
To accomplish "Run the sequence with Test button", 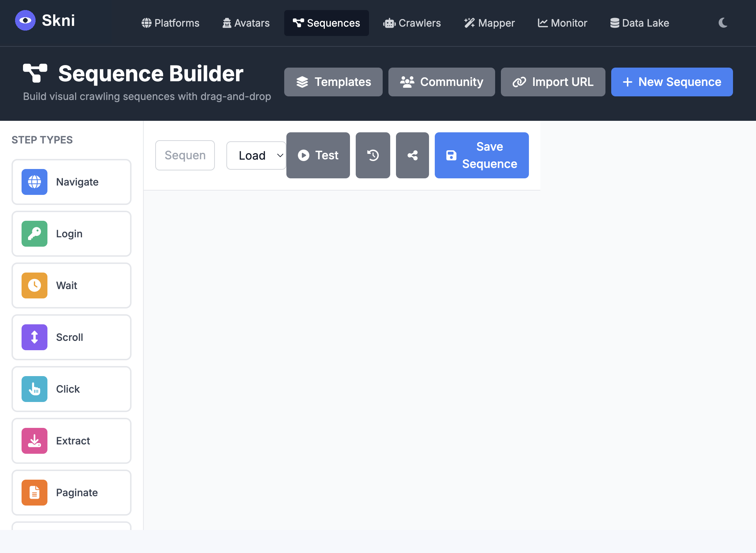I will (x=318, y=155).
